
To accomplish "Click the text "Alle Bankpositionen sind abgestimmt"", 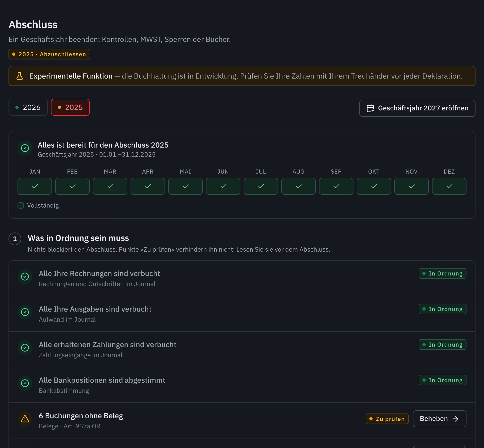I will 102,380.
